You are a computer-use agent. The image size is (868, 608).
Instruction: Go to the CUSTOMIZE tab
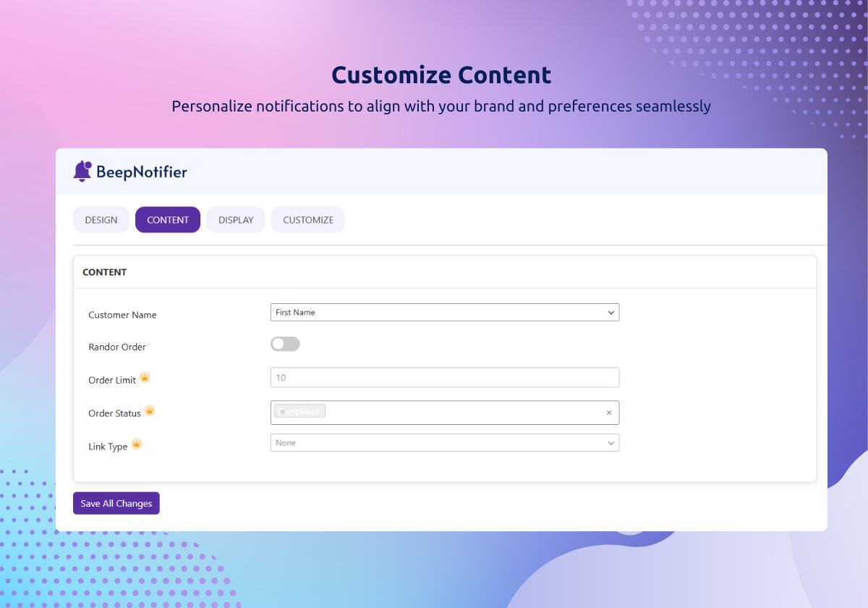pos(308,220)
